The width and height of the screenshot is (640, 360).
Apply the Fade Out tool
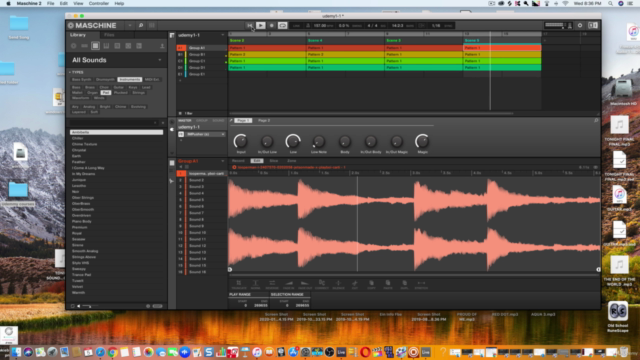coord(305,284)
